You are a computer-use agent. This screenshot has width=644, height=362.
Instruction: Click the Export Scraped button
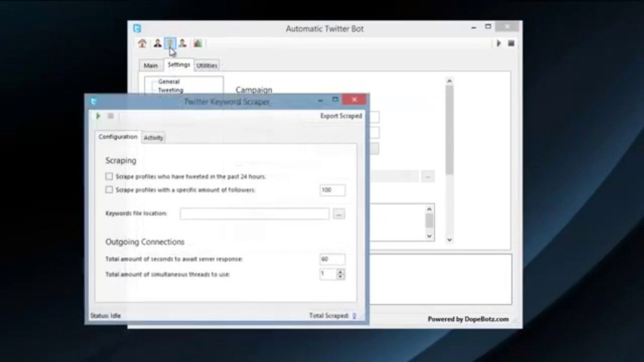pos(341,116)
